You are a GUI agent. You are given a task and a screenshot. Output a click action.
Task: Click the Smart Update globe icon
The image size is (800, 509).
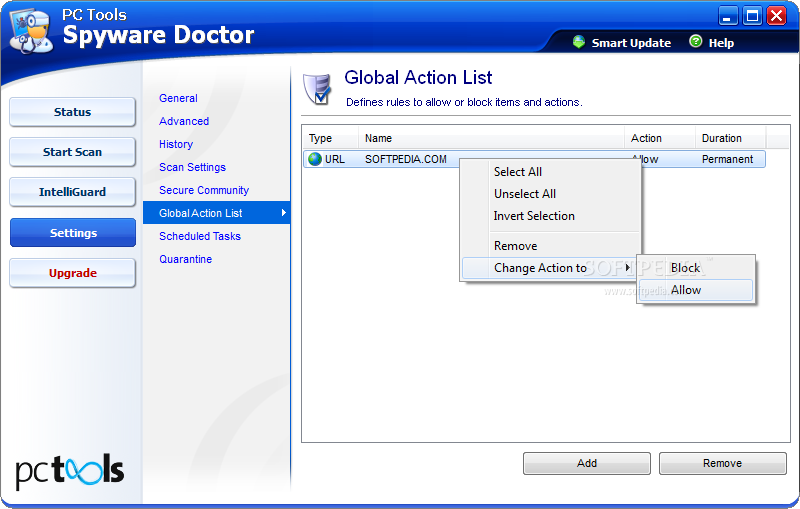point(579,42)
